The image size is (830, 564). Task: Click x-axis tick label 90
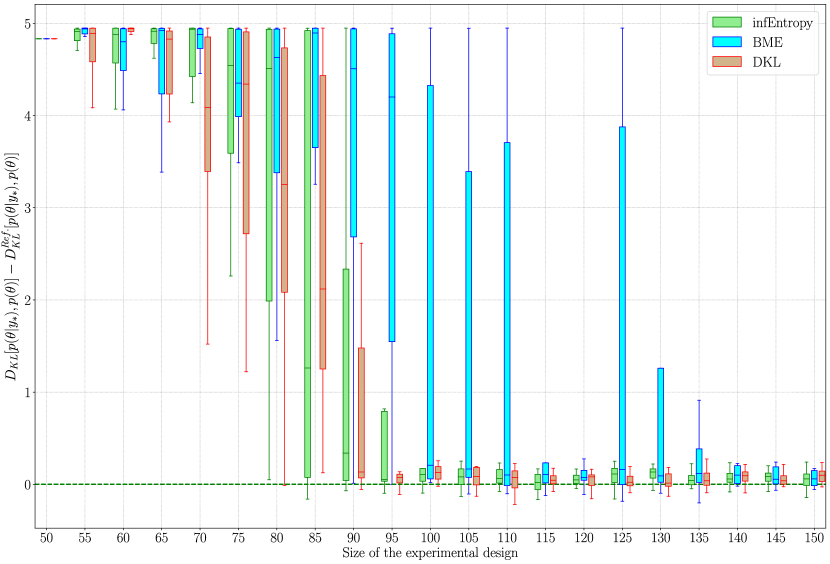[354, 538]
